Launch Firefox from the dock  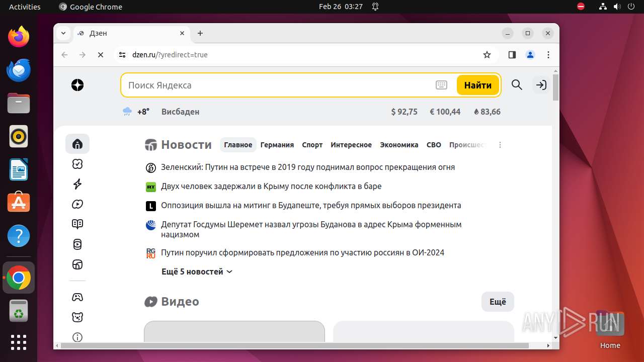pos(19,37)
